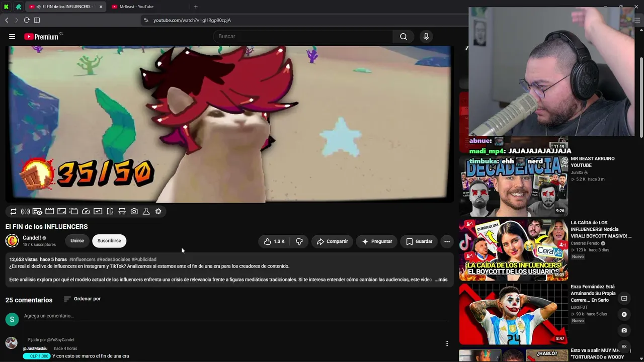644x362 pixels.
Task: Like the video with 1.3 K likes
Action: 274,241
